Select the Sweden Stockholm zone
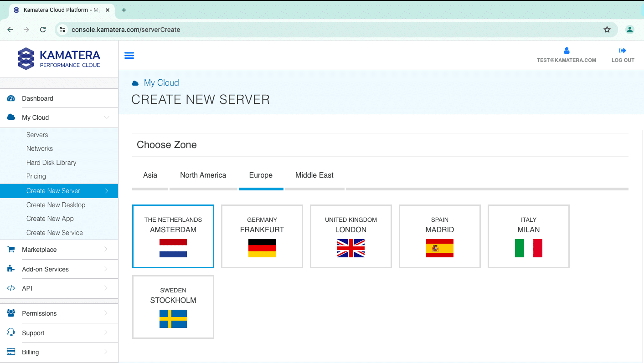 173,307
